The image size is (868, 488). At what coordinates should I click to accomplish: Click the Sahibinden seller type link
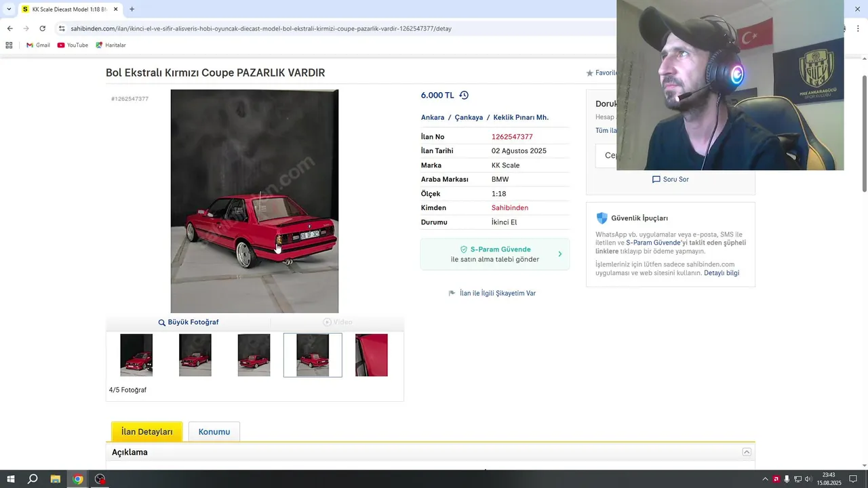coord(510,208)
